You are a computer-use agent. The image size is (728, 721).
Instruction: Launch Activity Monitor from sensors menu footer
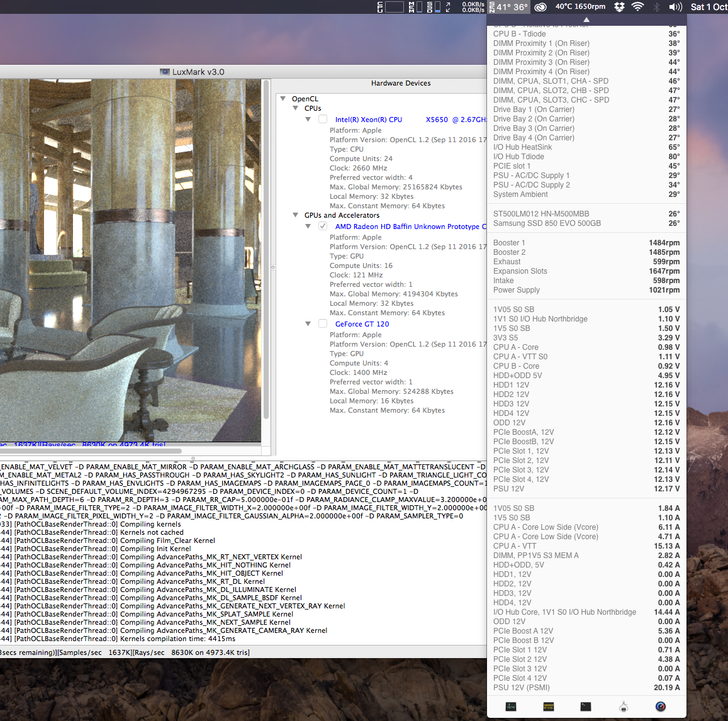click(511, 707)
